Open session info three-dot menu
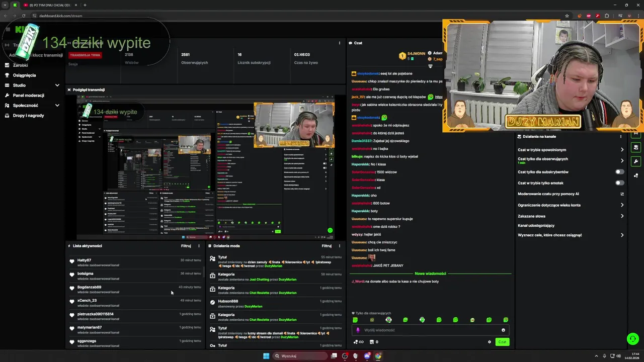Screen dimensions: 644x362 [x=340, y=43]
